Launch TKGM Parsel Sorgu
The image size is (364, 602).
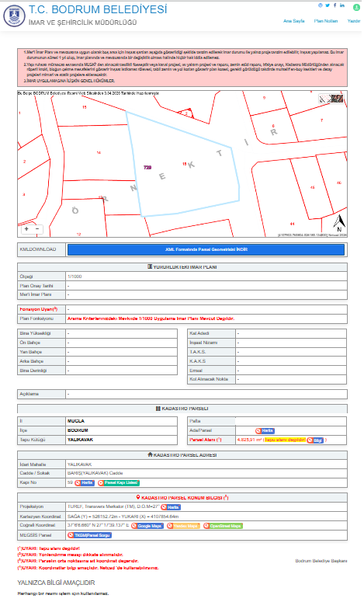coord(89,535)
